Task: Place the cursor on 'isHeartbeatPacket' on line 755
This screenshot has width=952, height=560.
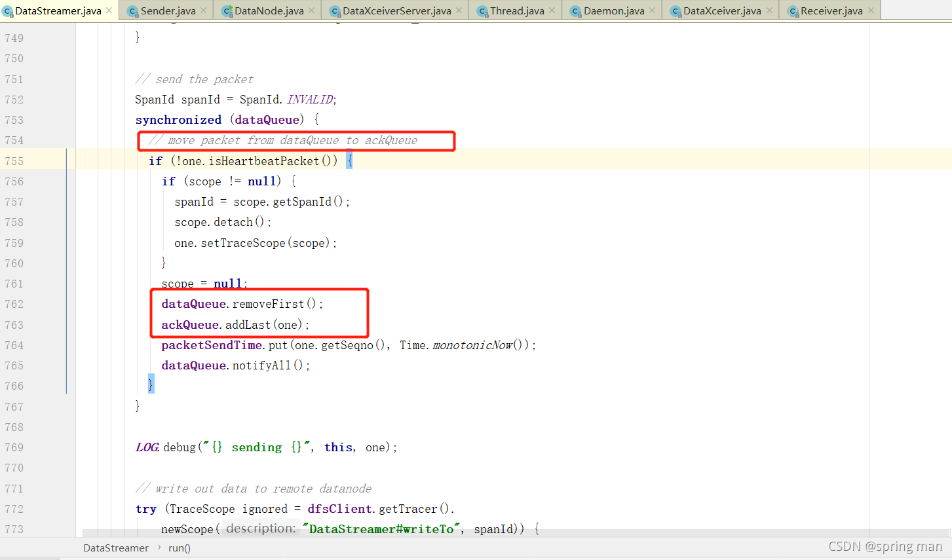Action: click(x=264, y=160)
